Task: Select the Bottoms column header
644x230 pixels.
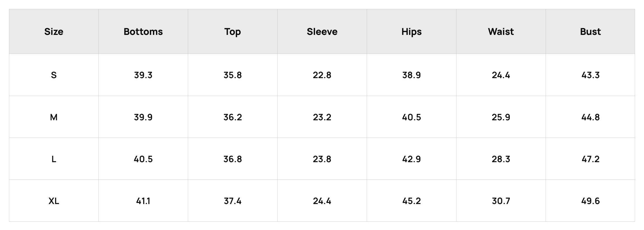Action: 143,32
